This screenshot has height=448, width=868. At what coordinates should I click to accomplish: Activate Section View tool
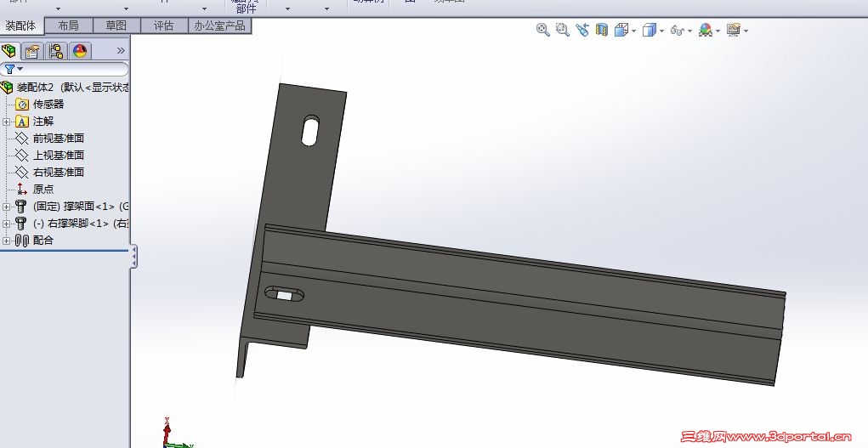602,30
